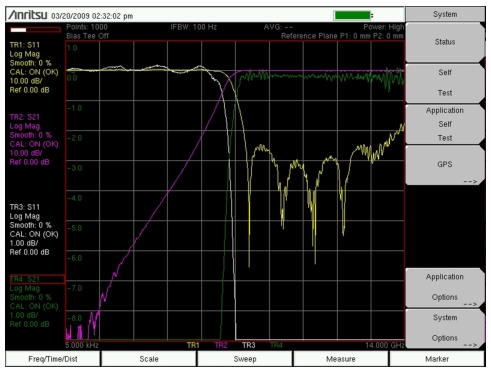The width and height of the screenshot is (491, 371).
Task: Run the Self Test softkey
Action: coord(445,83)
